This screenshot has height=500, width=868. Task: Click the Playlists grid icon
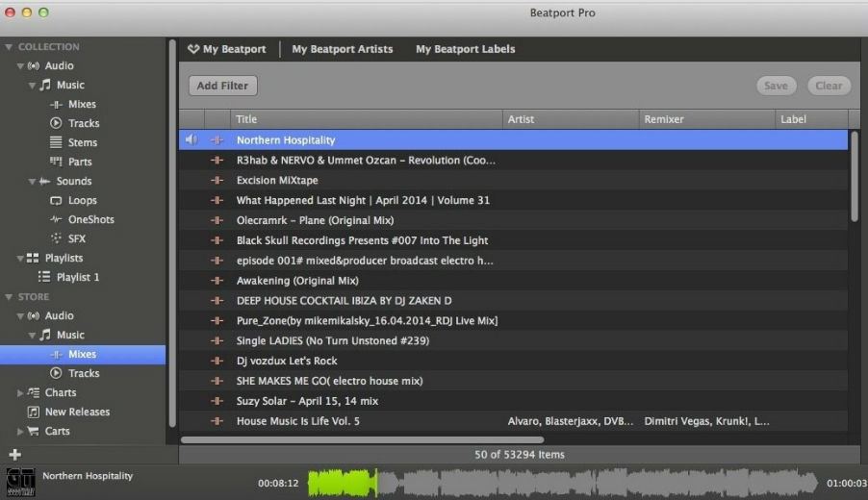click(33, 258)
